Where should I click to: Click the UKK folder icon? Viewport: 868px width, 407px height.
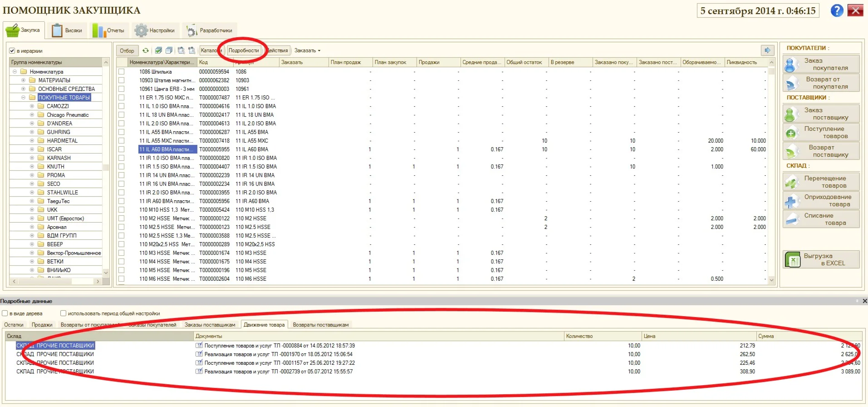click(41, 209)
